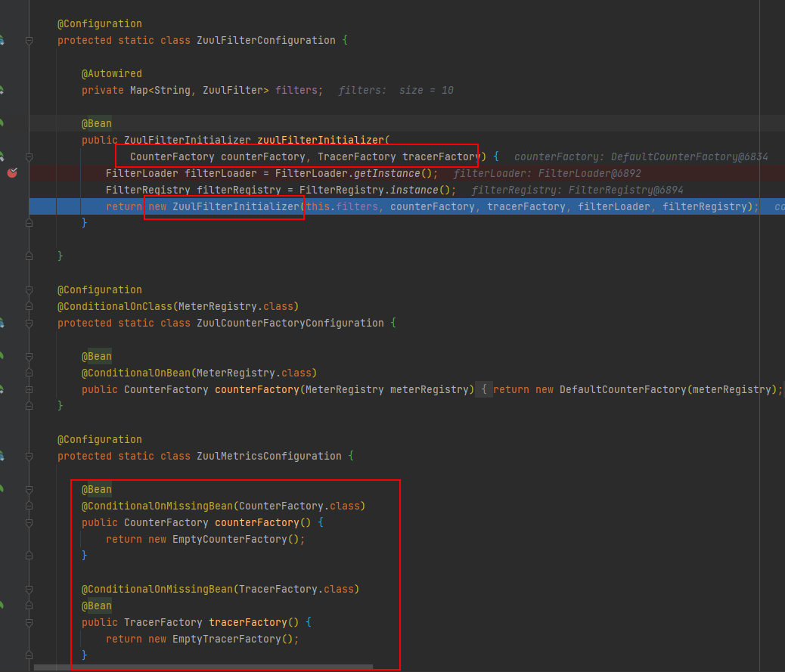Expand the folded counterFactory(MeterRegistry) method body

click(29, 389)
